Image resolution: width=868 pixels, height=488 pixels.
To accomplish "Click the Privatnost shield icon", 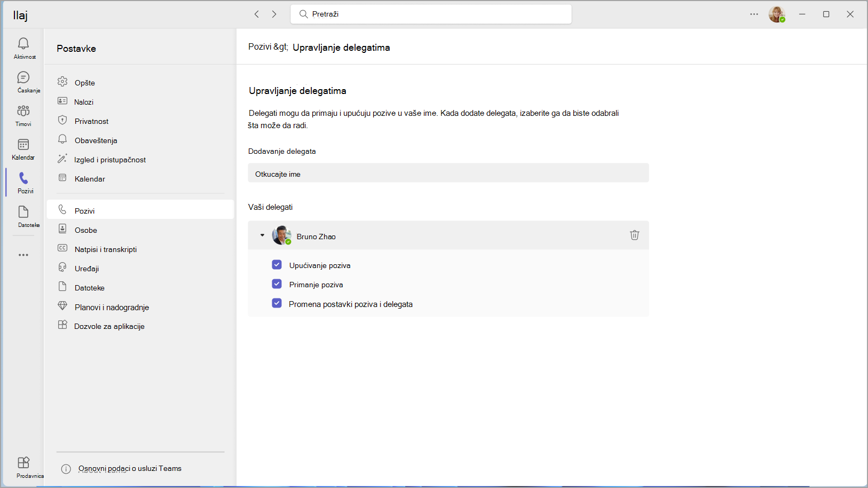I will click(x=62, y=120).
